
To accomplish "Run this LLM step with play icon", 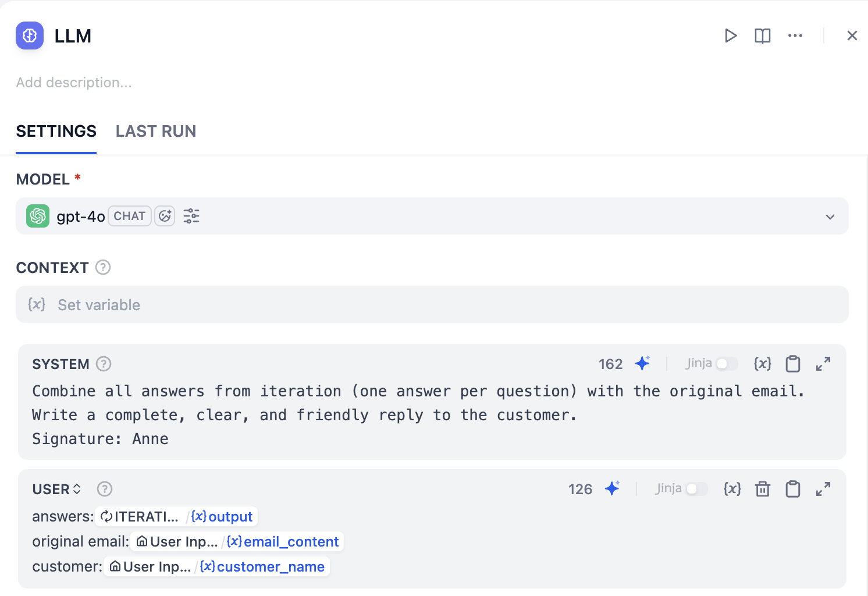I will [x=731, y=36].
